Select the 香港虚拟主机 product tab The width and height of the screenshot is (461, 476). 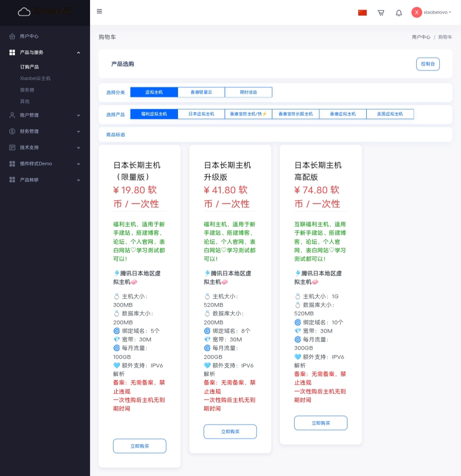[343, 114]
